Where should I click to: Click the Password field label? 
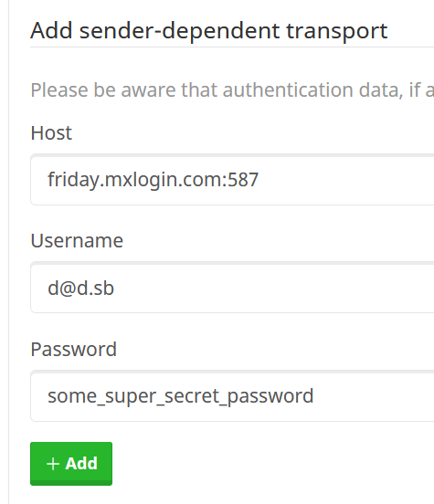tap(73, 349)
